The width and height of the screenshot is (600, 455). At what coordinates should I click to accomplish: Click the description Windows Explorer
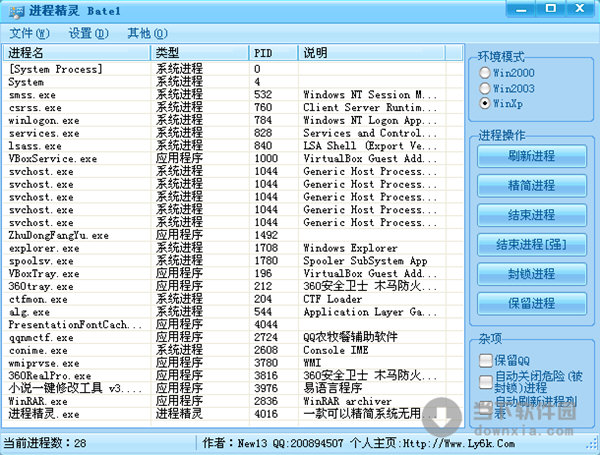pos(351,248)
